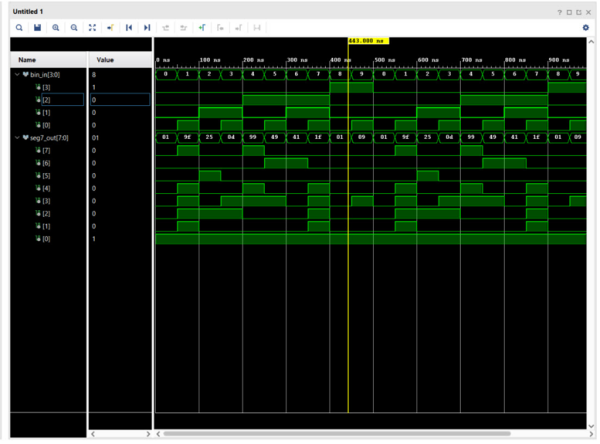Click the Value column header
This screenshot has height=444, width=600.
pos(120,60)
